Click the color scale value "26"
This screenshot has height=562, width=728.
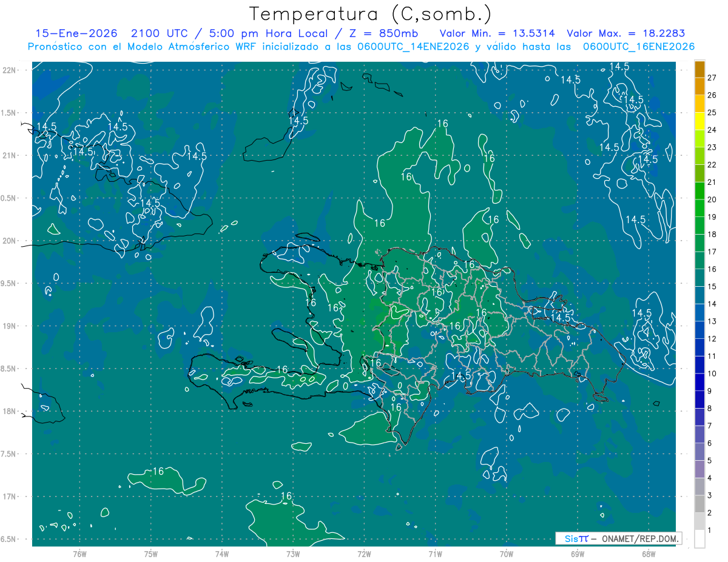712,95
